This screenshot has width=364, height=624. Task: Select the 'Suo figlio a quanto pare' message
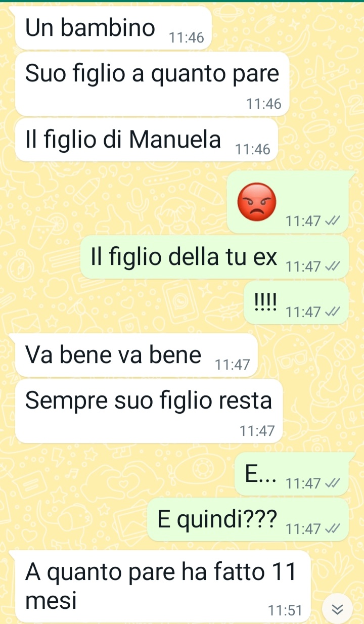click(152, 84)
